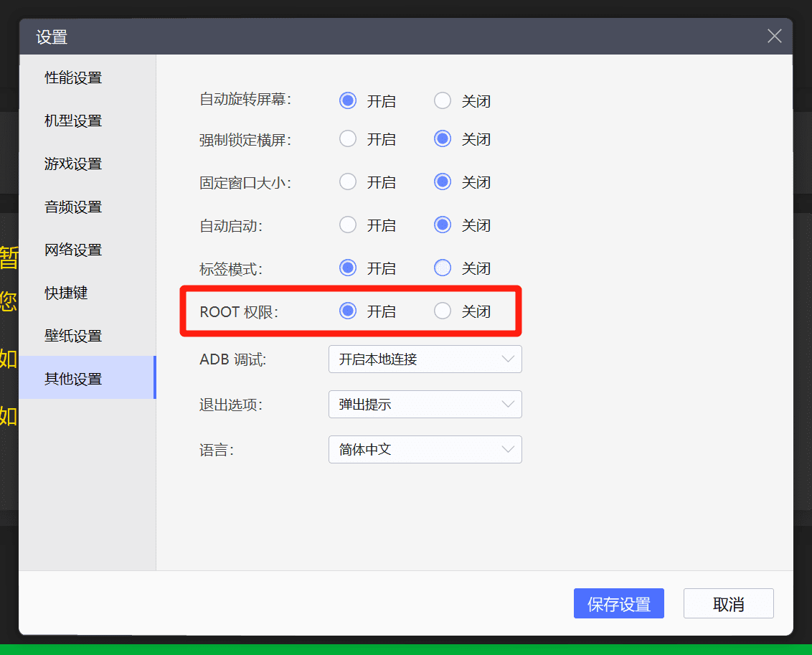Screen dimensions: 812x655
Task: Close the 设置 dialog with the X icon
Action: click(774, 37)
